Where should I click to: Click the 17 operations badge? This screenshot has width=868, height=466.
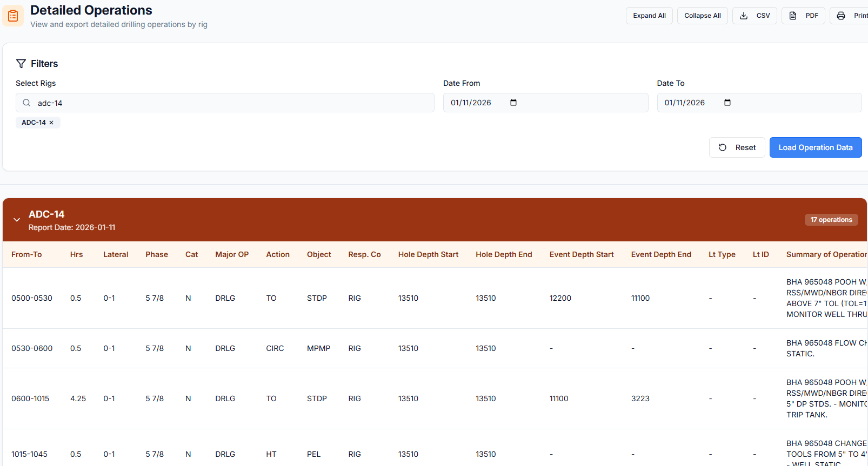coord(831,220)
